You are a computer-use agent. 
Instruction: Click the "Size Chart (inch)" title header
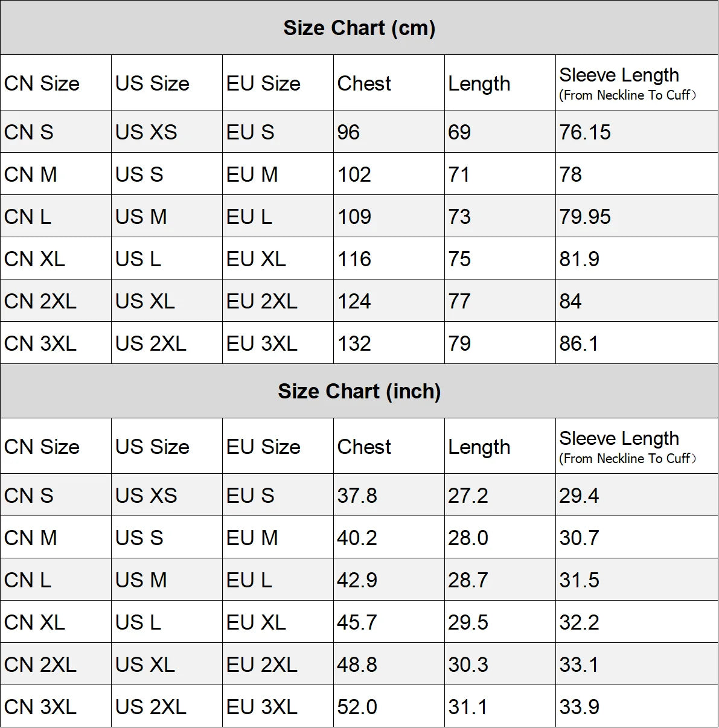coord(359,391)
